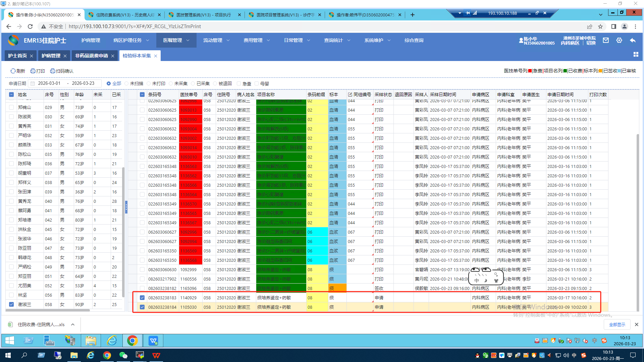Expand the 查询统计 dropdown menu

coord(337,40)
